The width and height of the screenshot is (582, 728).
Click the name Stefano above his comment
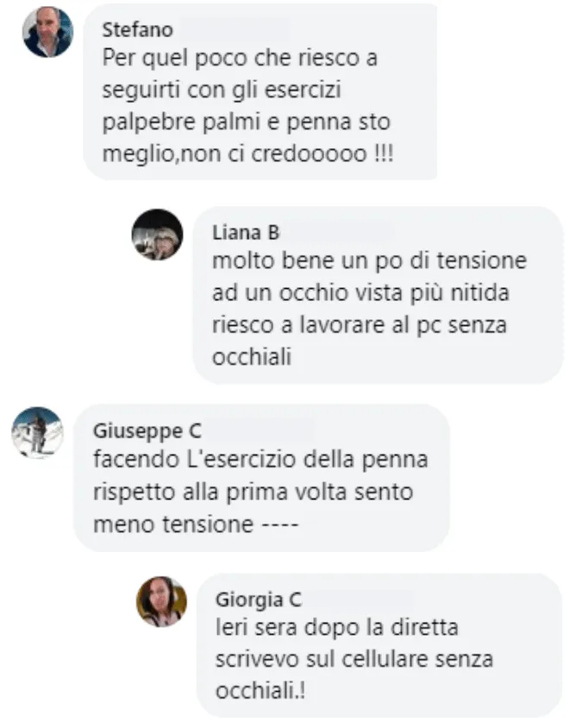(138, 29)
